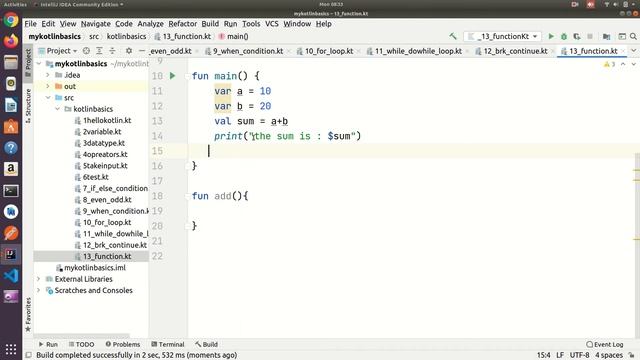Expand all in Project panel

tap(99, 51)
